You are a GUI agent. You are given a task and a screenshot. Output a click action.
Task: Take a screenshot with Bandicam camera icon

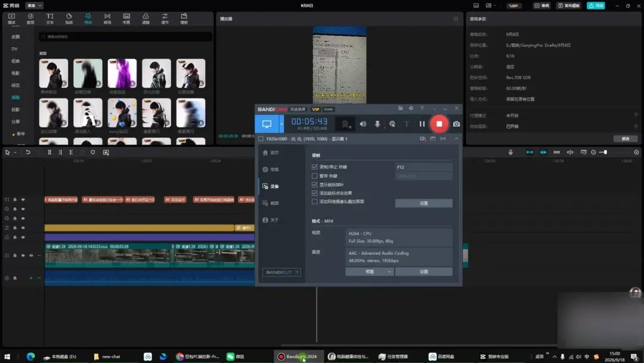point(456,124)
